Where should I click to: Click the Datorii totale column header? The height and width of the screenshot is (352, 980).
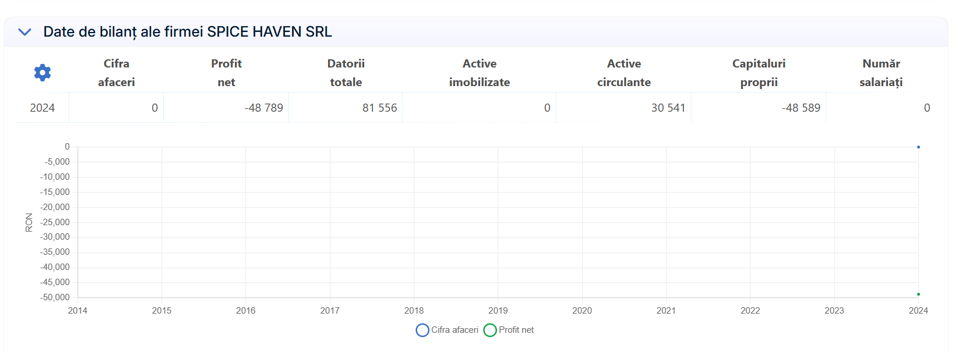pyautogui.click(x=346, y=73)
